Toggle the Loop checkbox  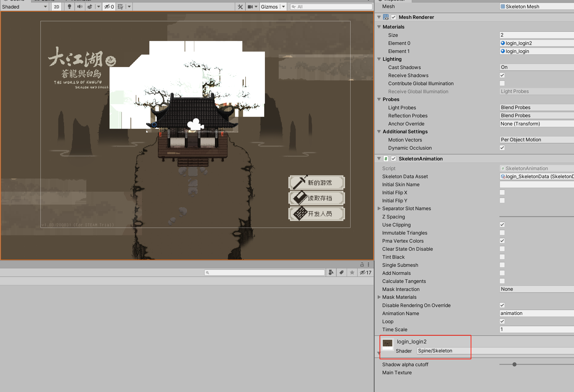(x=502, y=321)
